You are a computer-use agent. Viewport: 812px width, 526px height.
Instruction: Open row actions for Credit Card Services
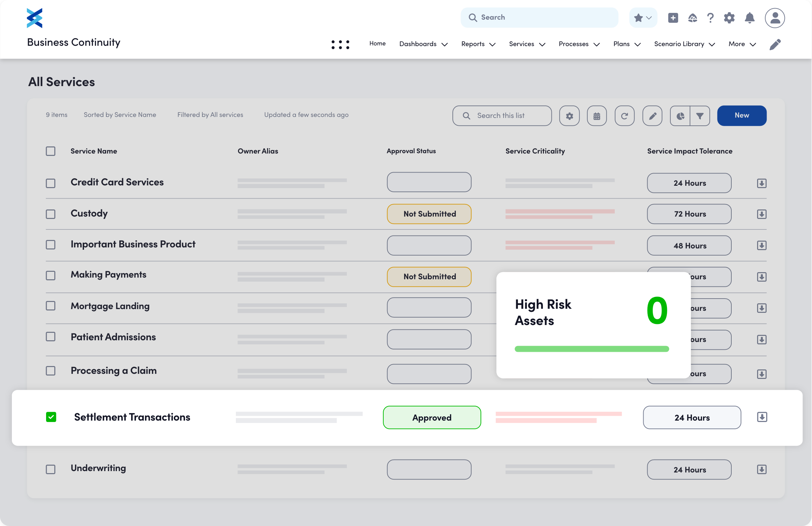[x=762, y=183]
